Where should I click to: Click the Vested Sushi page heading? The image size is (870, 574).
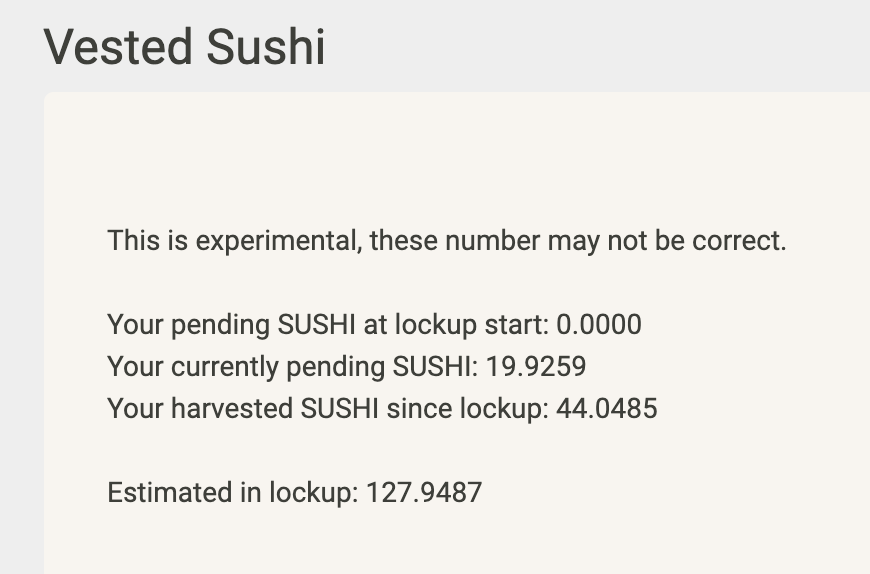[x=184, y=47]
